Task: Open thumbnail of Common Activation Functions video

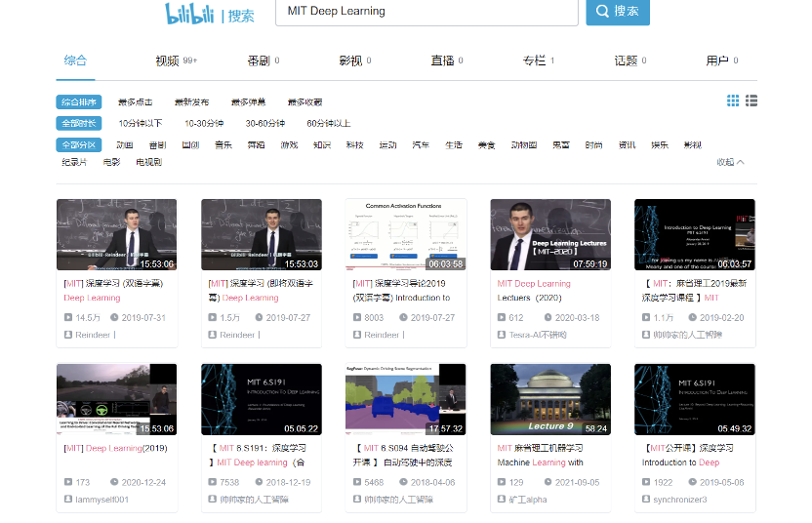Action: click(405, 234)
